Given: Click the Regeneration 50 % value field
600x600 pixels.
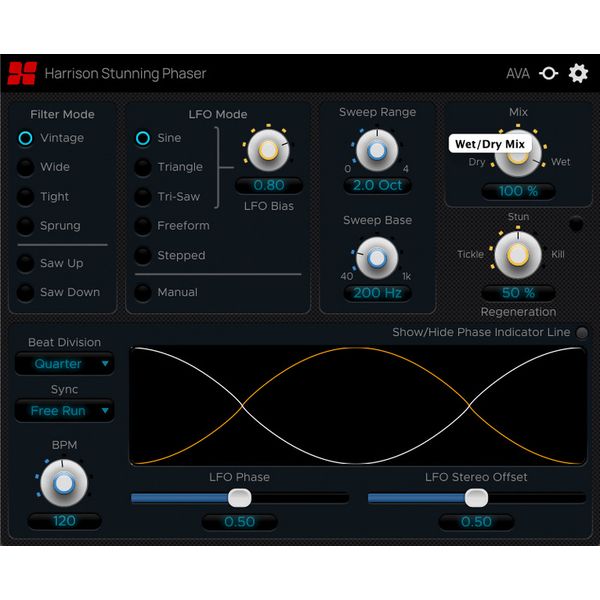Looking at the screenshot, I should (518, 293).
